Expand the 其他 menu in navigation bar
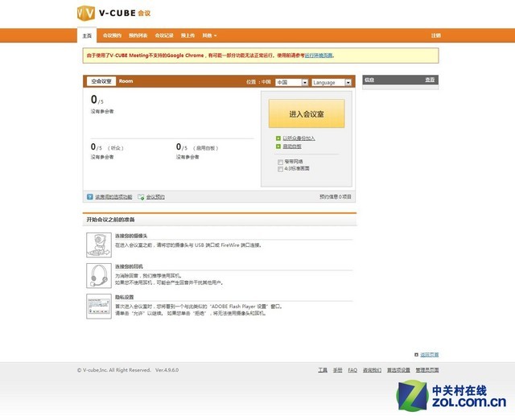 209,35
